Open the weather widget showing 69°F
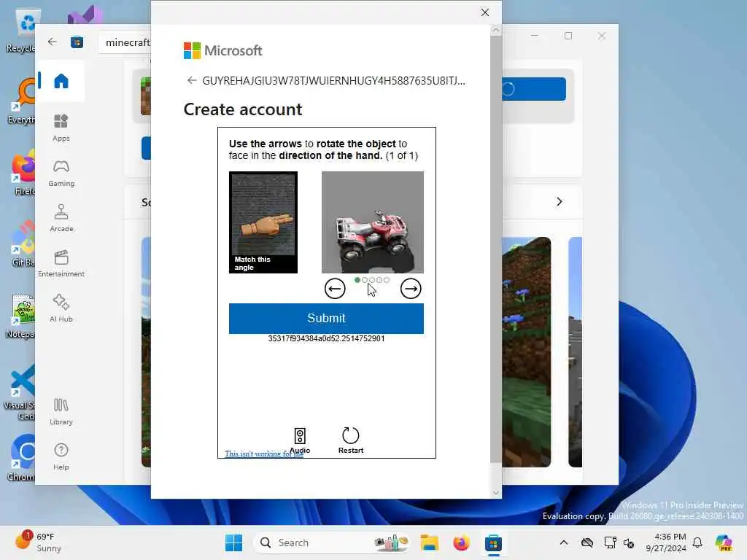 tap(39, 542)
